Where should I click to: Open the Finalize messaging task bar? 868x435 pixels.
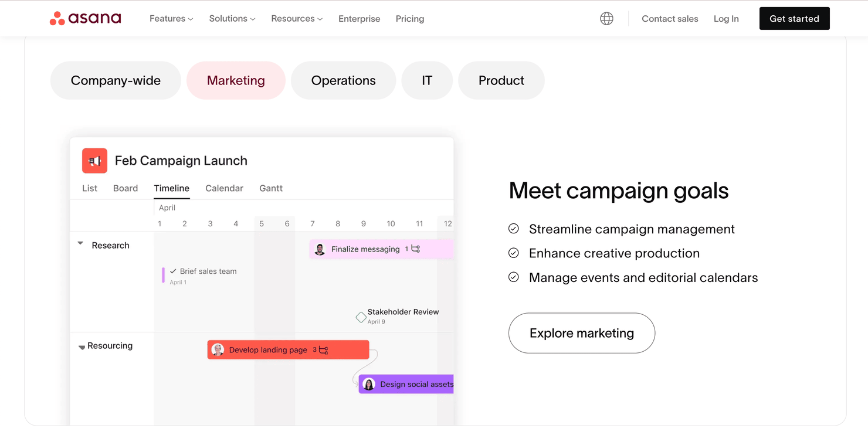click(381, 249)
